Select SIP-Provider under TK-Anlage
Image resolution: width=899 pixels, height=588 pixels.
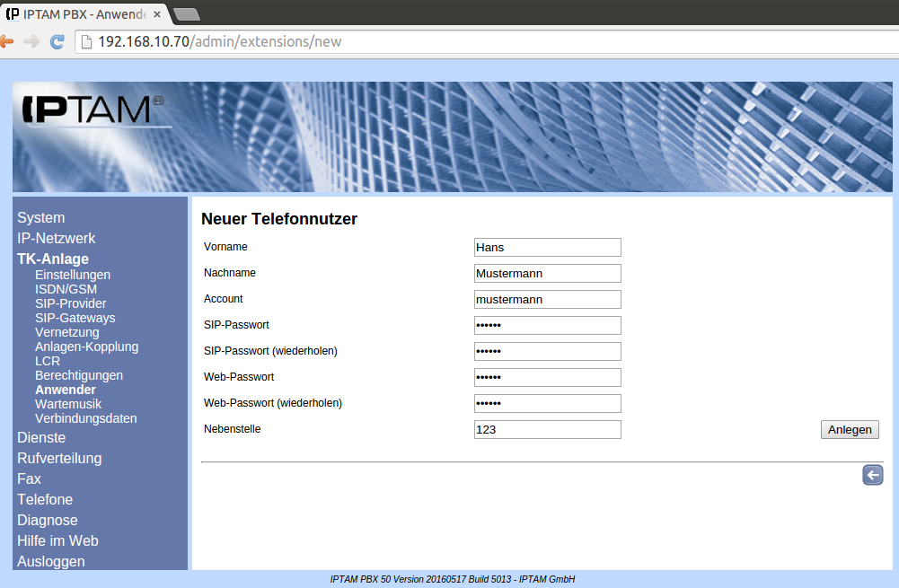tap(70, 303)
